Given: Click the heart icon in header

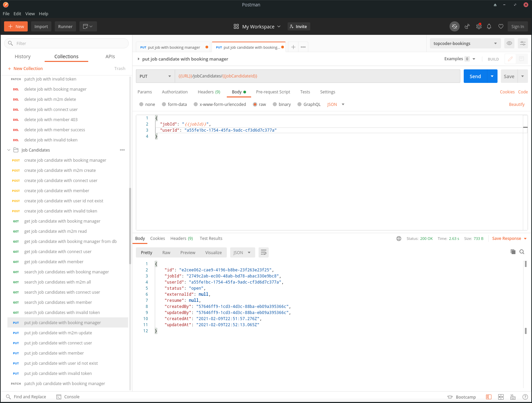Looking at the screenshot, I should 501,26.
